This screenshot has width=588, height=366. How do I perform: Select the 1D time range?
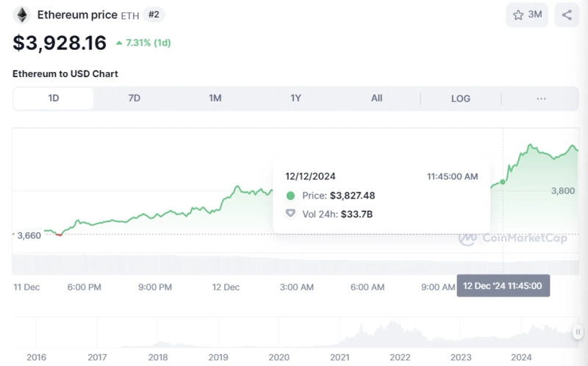click(x=54, y=98)
